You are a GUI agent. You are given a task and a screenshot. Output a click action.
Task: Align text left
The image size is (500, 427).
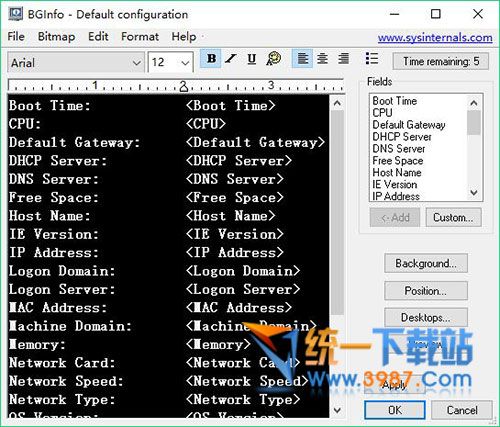(302, 59)
